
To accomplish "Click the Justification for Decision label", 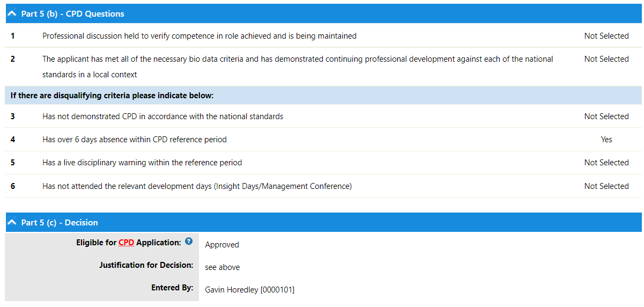I will (x=146, y=265).
